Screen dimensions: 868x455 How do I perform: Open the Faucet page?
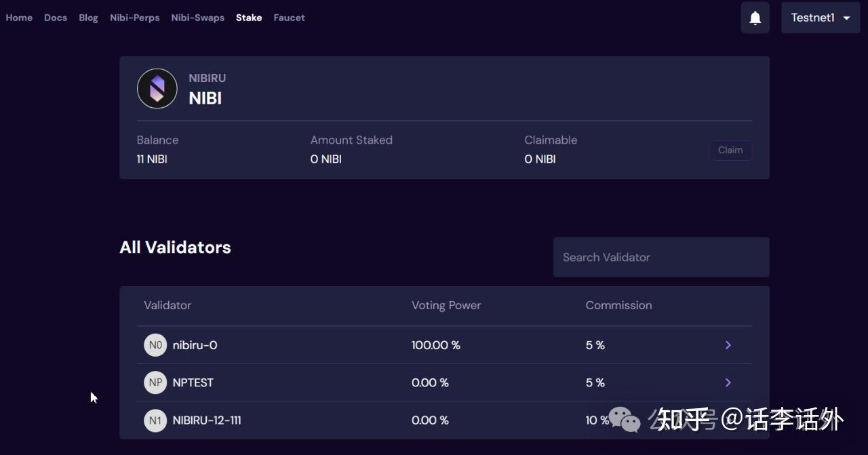pyautogui.click(x=289, y=18)
